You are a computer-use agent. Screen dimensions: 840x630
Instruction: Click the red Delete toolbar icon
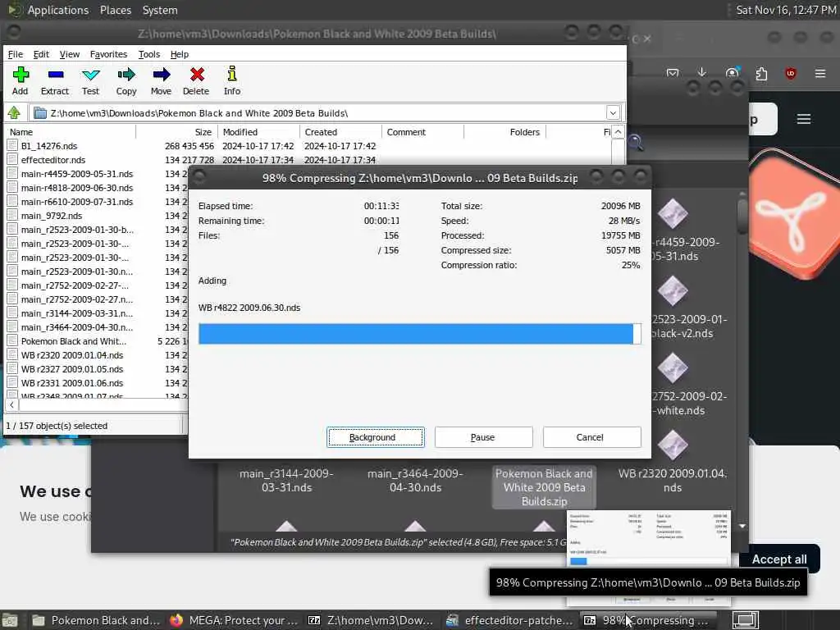coord(197,81)
